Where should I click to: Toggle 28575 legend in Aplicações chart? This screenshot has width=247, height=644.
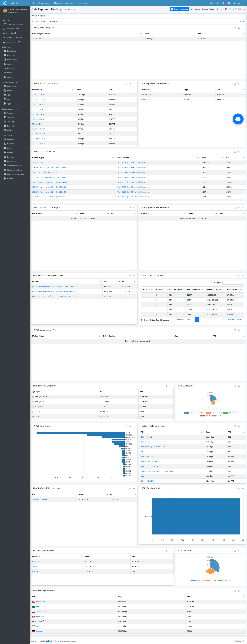(205, 416)
